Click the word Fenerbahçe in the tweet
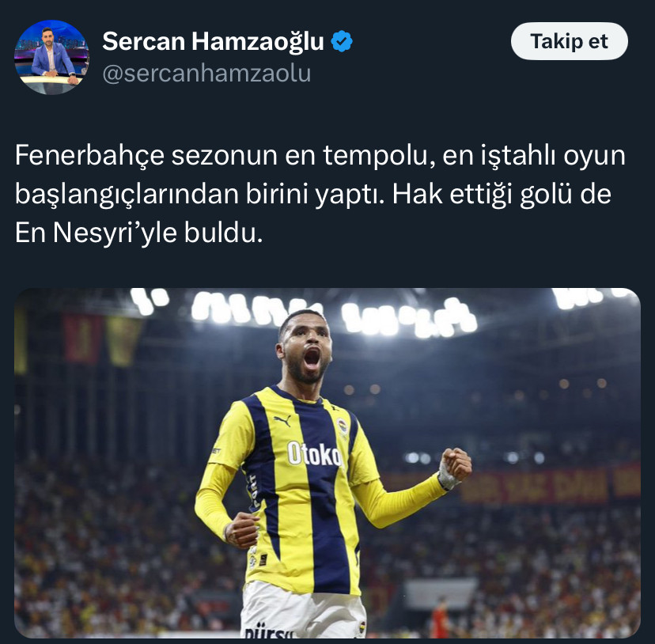Image resolution: width=655 pixels, height=644 pixels. click(90, 155)
